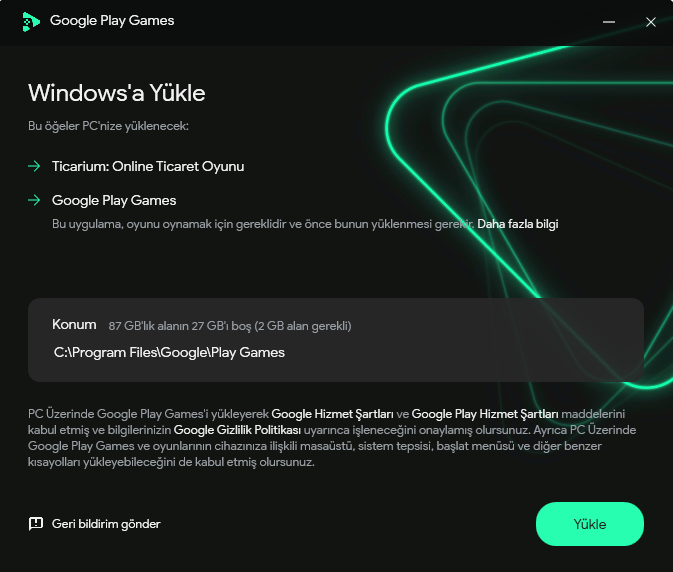Click the green arrow beside Google Play Games item

coord(34,200)
